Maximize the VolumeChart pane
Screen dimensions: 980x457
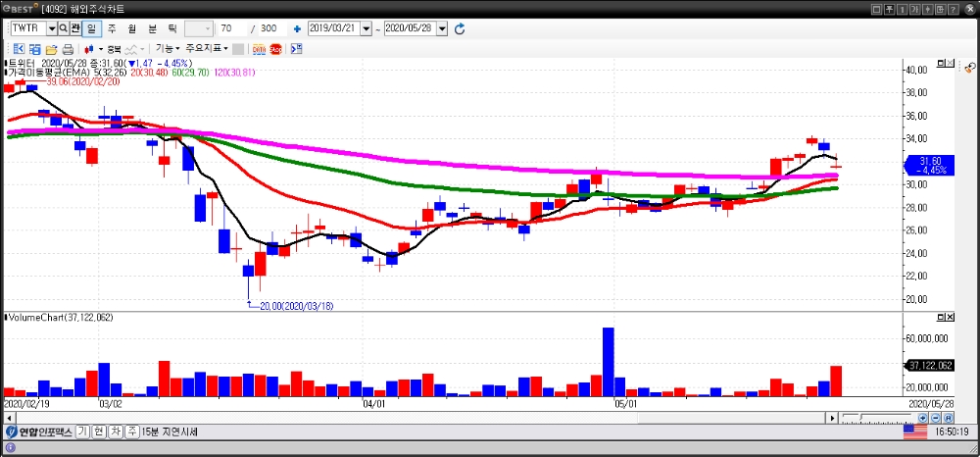tap(940, 317)
